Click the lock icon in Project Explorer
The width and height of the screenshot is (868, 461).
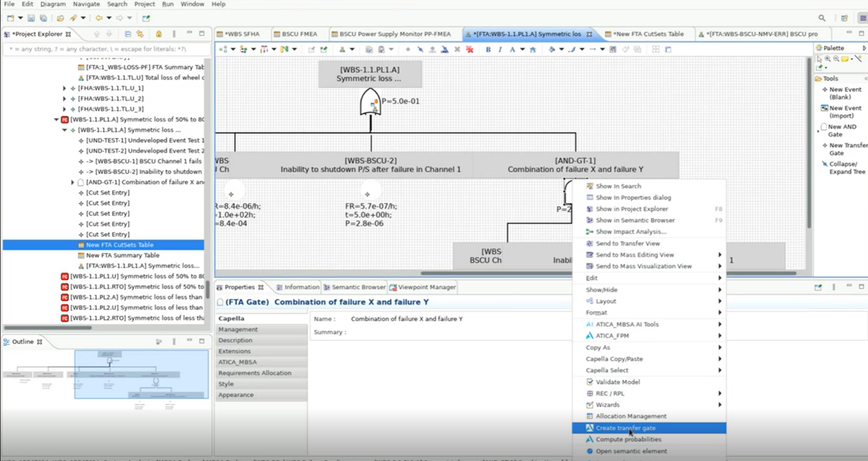coord(158,34)
